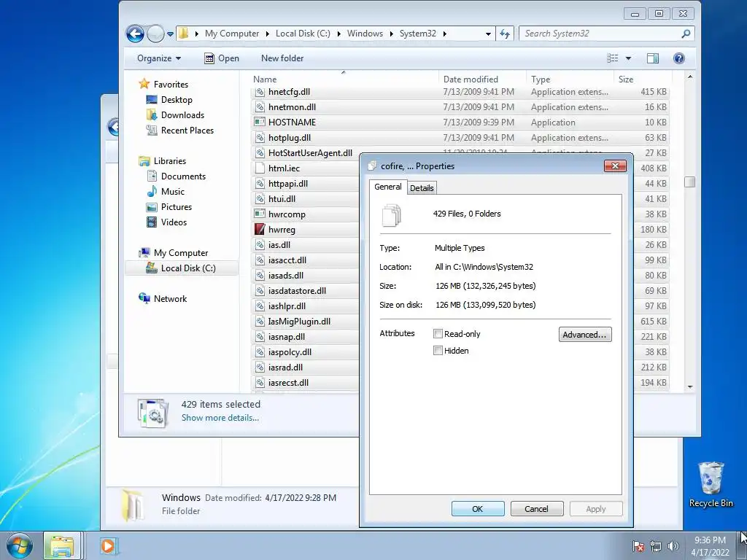
Task: Refresh the System32 folder view
Action: (x=505, y=34)
